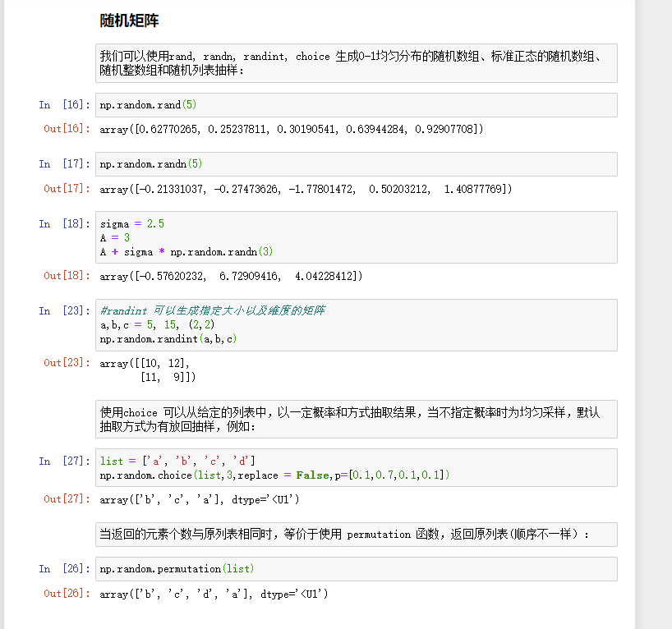Click the line np.random.randint(a,b,c)
This screenshot has width=672, height=629.
pyautogui.click(x=168, y=339)
